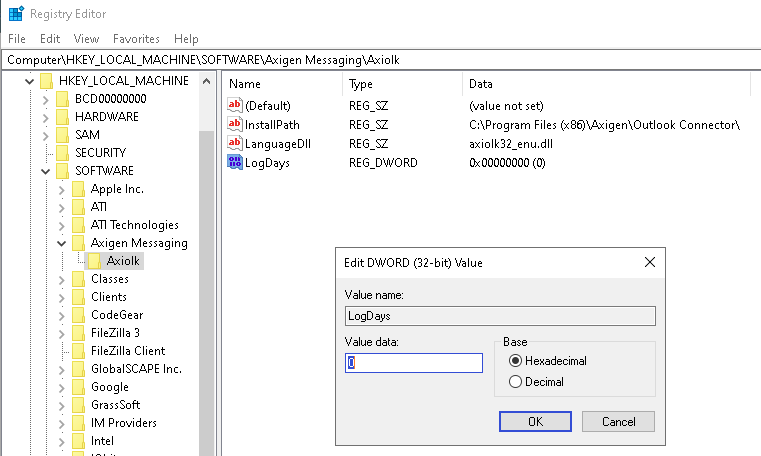This screenshot has width=761, height=456.
Task: Open the Help menu
Action: click(186, 39)
